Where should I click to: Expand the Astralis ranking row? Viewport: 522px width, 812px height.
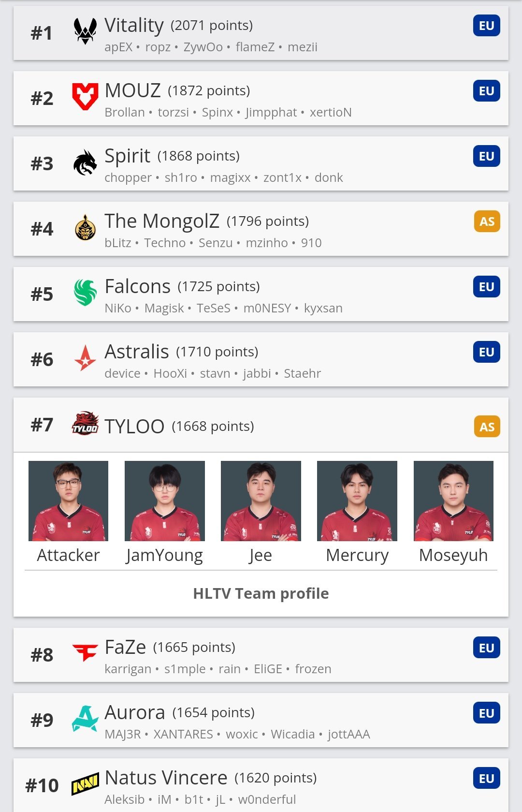click(x=261, y=359)
